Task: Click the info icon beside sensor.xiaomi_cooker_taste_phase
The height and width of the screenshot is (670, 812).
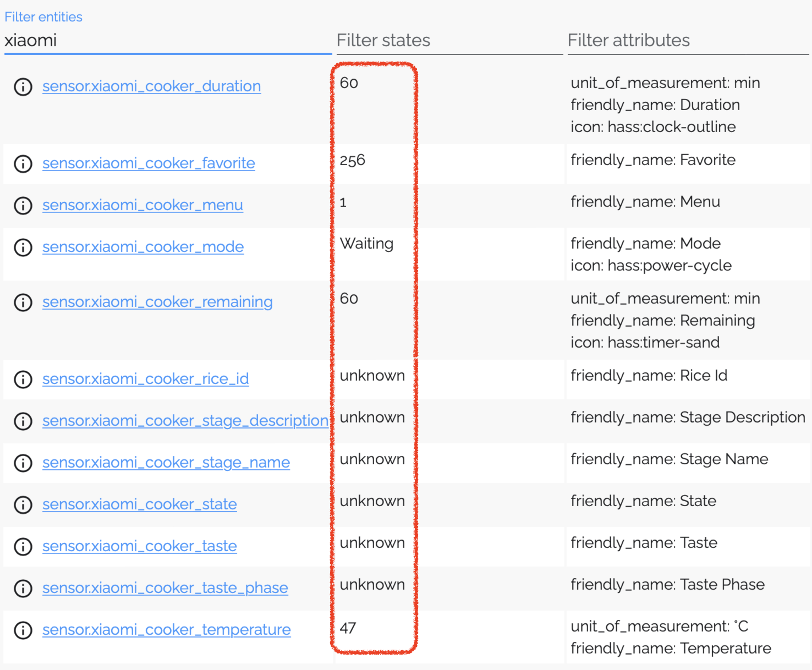Action: (x=23, y=588)
